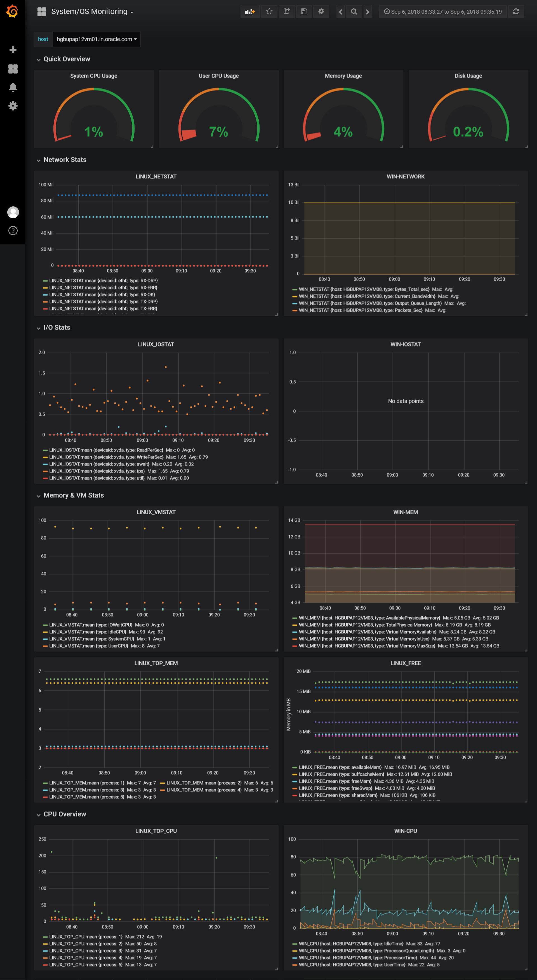This screenshot has width=537, height=980.
Task: Open the time range picker
Action: point(442,11)
